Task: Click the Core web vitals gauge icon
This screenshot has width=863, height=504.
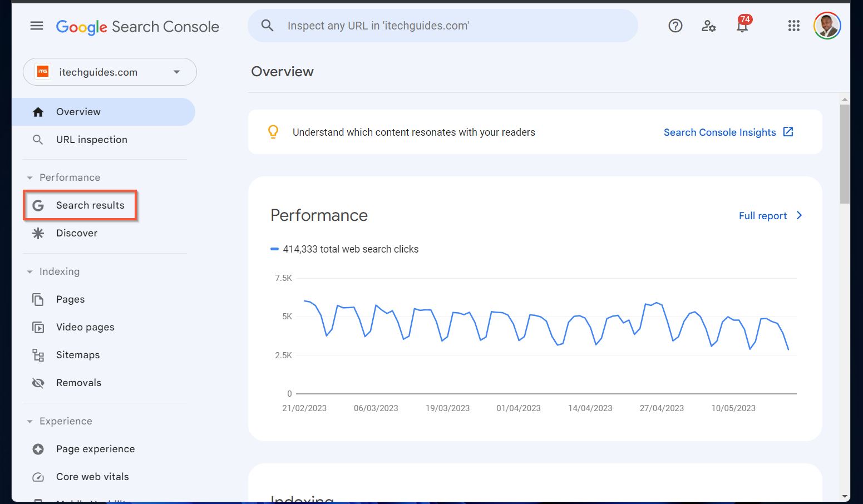Action: tap(38, 477)
